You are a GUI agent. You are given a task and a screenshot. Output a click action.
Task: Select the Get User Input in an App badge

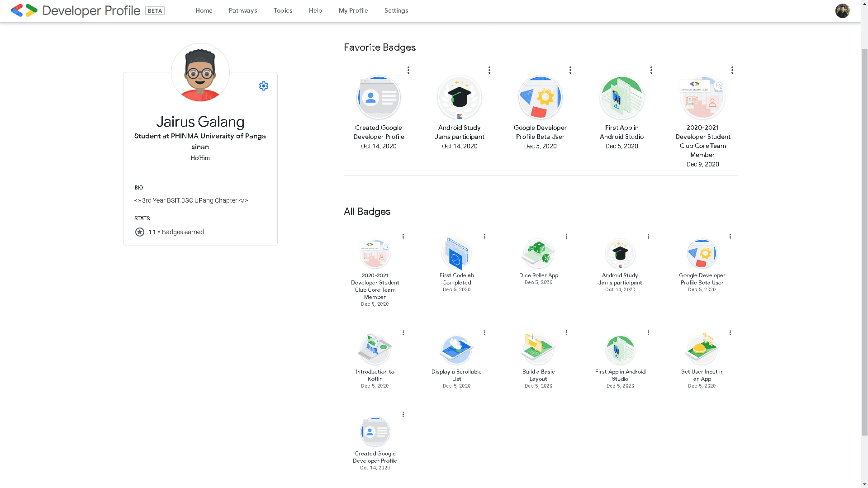[702, 350]
